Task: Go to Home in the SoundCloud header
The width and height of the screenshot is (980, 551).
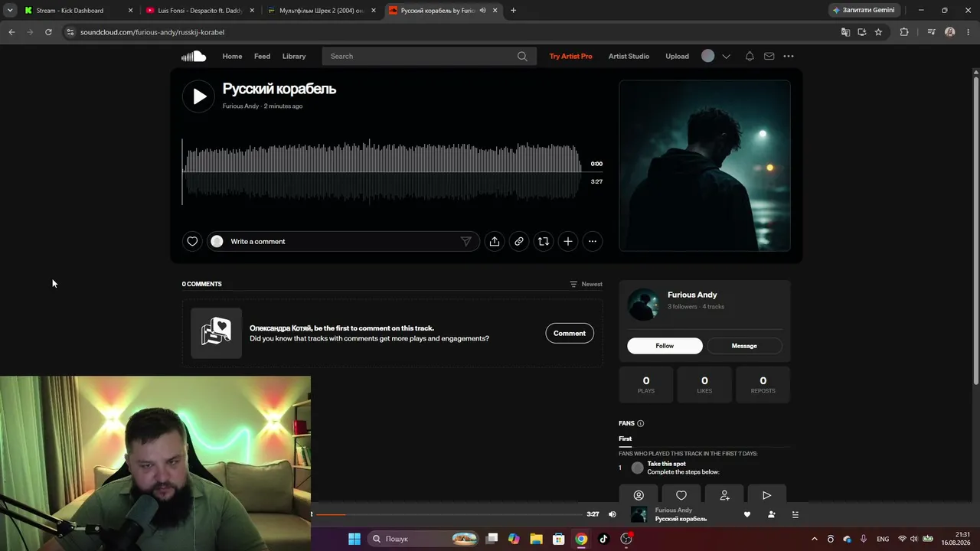Action: (x=232, y=56)
